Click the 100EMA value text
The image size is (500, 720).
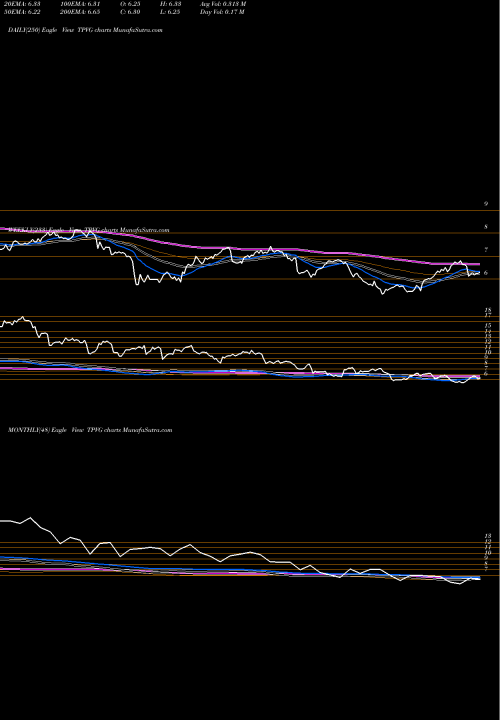coord(81,4)
